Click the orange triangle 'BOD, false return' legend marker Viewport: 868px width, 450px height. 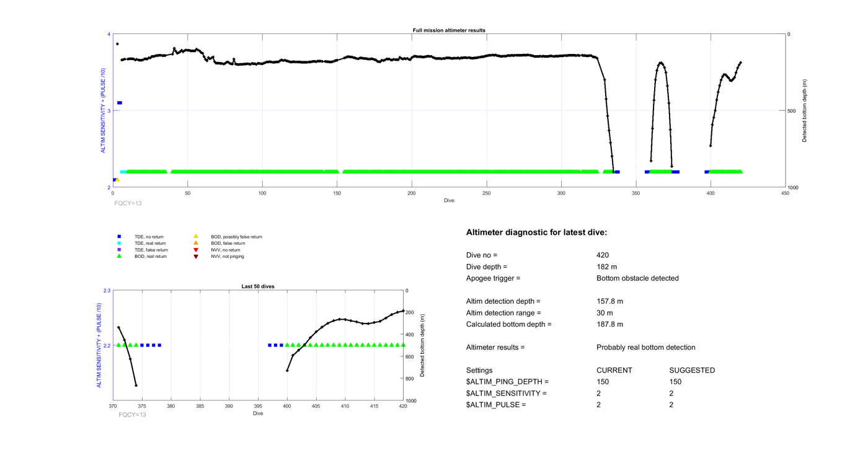pyautogui.click(x=196, y=243)
